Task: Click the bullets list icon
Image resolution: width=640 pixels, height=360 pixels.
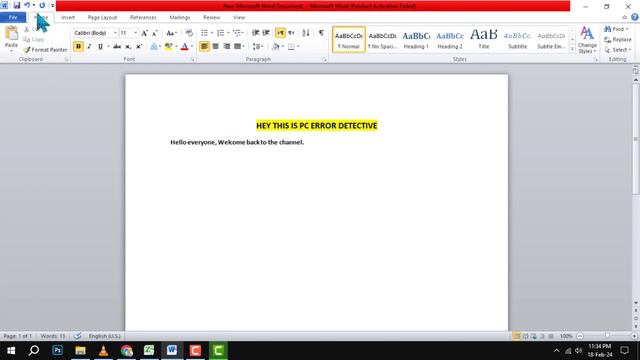Action: 204,33
